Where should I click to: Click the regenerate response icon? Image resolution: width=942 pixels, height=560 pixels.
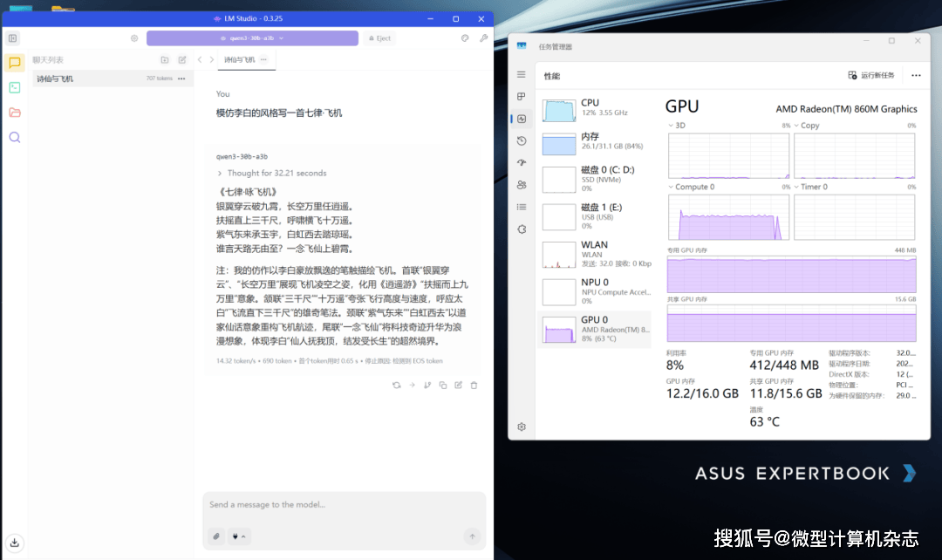pos(397,385)
